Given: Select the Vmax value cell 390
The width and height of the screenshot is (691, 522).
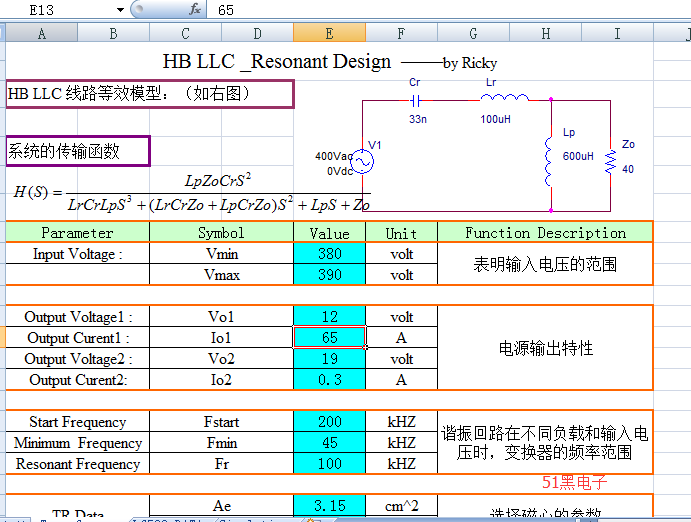Looking at the screenshot, I should (329, 275).
